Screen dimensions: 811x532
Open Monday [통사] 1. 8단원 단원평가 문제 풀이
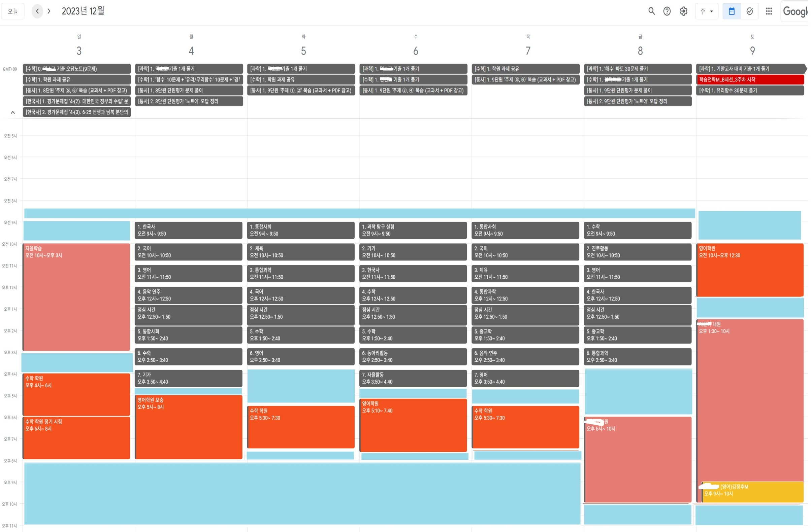coord(189,91)
